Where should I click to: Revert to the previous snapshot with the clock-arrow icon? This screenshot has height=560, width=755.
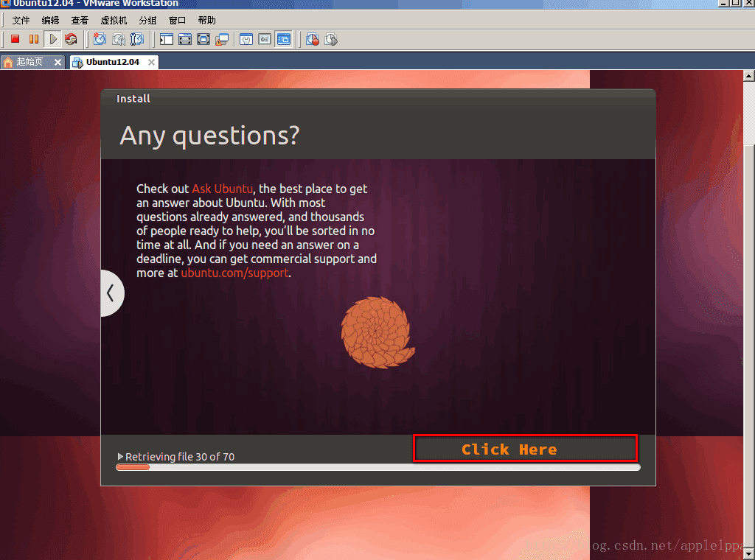coord(119,39)
